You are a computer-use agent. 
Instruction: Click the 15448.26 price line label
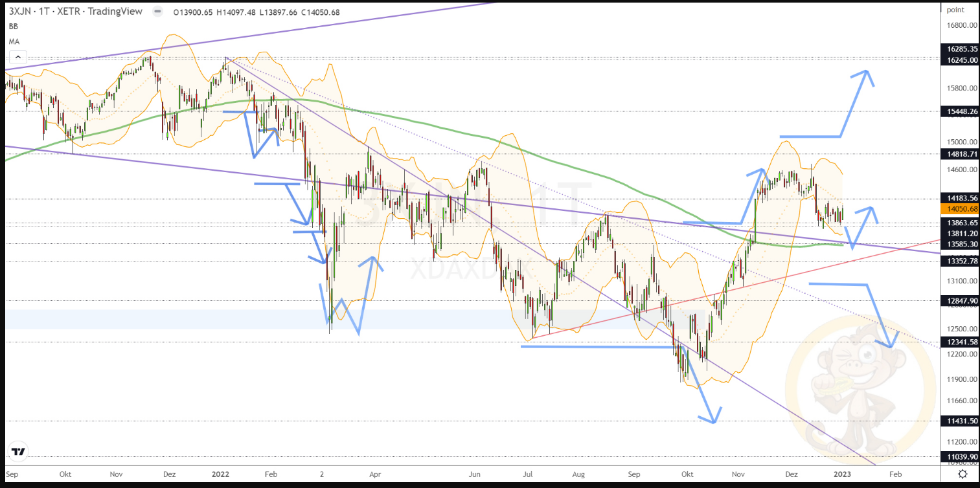point(961,111)
